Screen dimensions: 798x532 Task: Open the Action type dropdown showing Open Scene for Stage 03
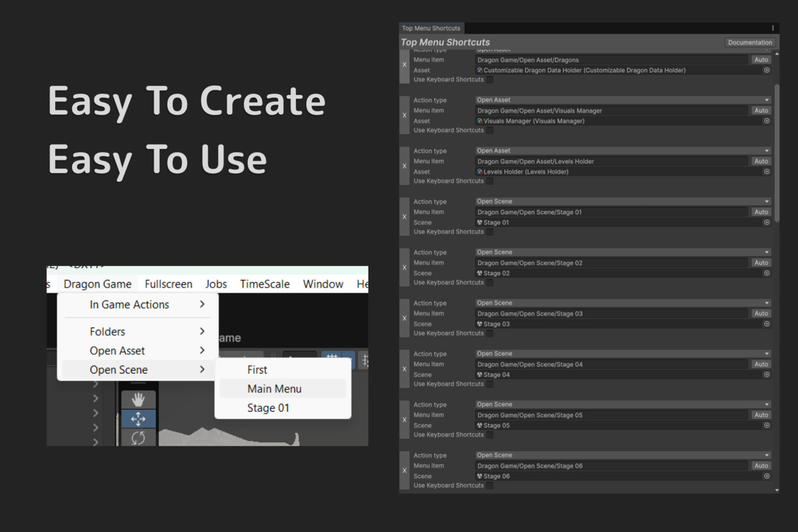(x=622, y=303)
